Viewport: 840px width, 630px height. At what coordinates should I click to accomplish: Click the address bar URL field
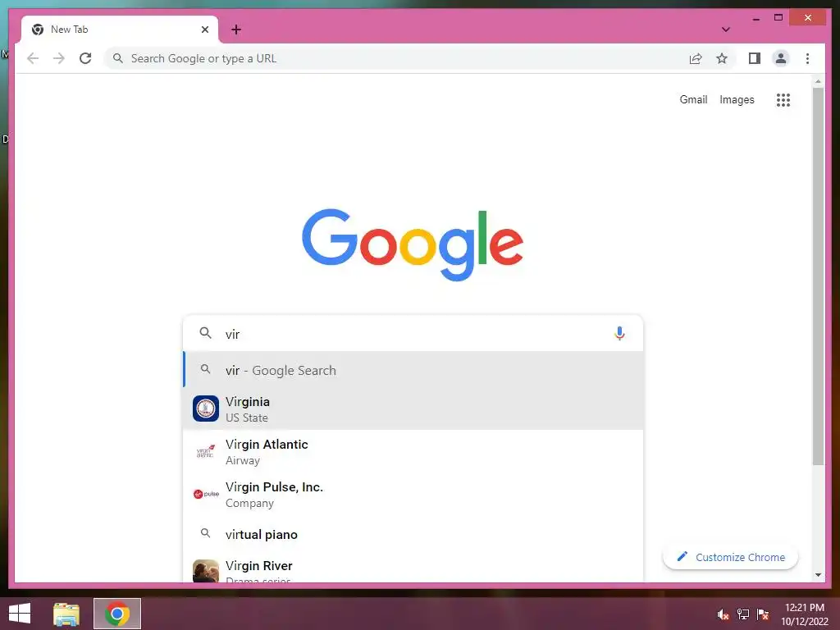[396, 58]
